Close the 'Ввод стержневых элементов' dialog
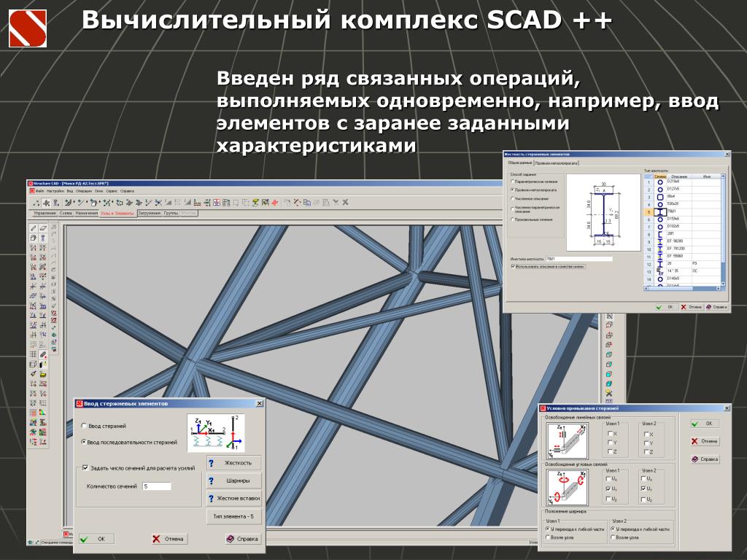 [x=260, y=403]
